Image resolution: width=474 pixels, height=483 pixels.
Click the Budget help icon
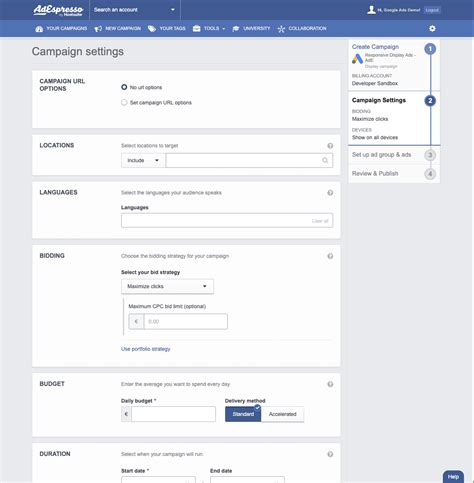click(x=330, y=384)
